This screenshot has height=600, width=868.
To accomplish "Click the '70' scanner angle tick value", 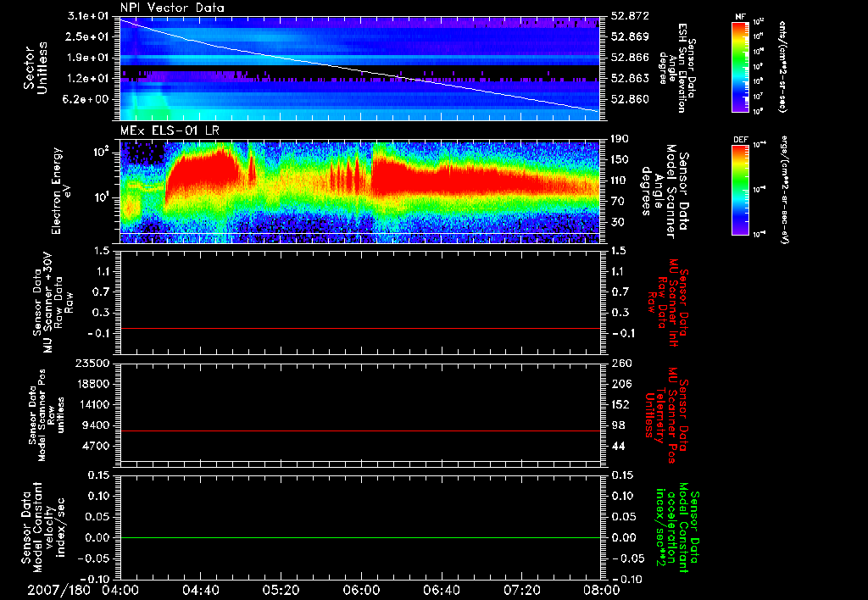I will (619, 201).
